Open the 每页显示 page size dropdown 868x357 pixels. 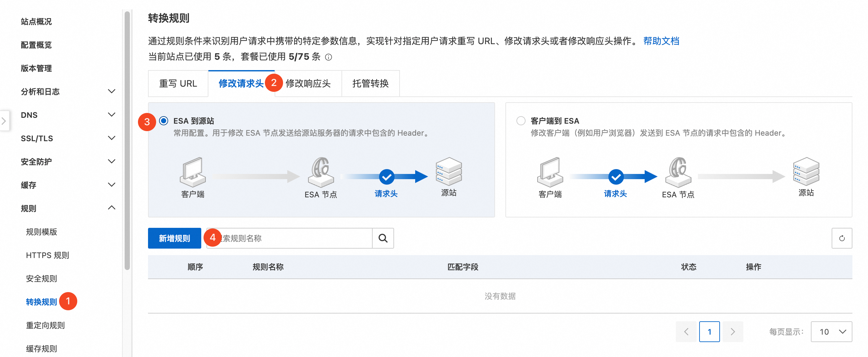pyautogui.click(x=831, y=331)
